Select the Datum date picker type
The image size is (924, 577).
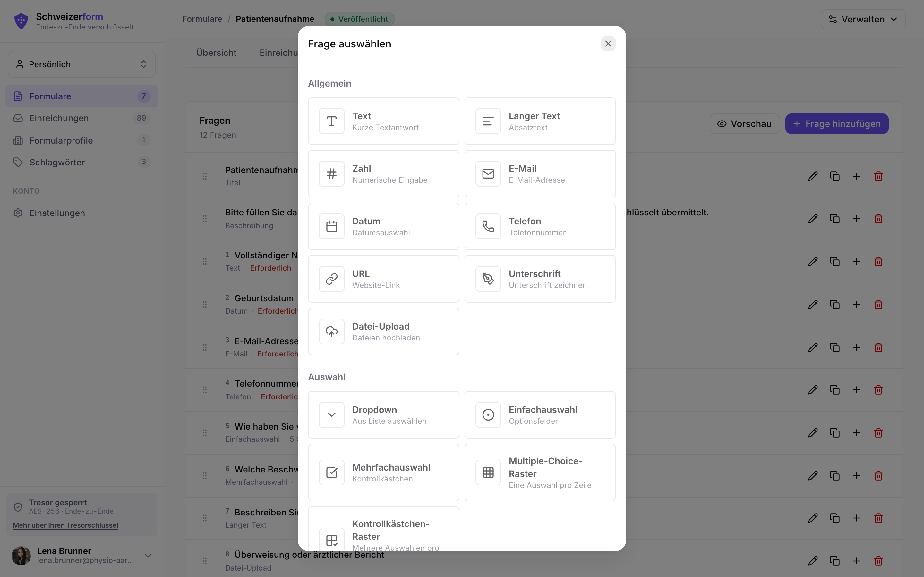coord(383,226)
